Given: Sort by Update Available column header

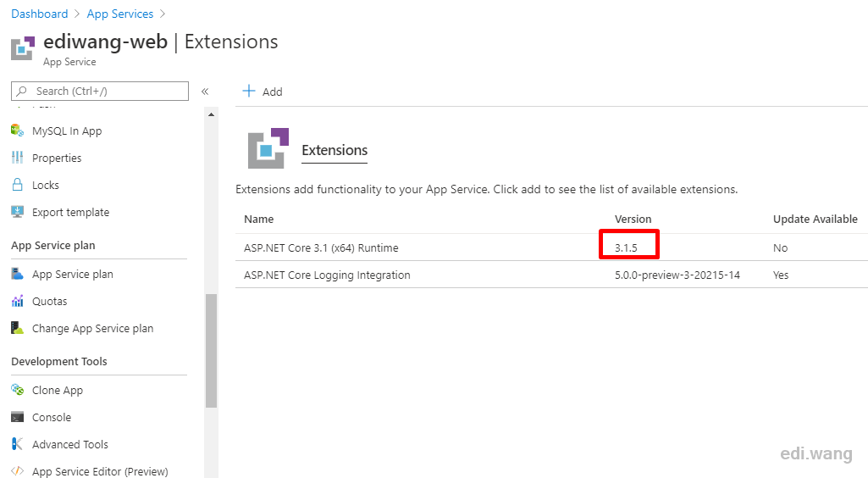Looking at the screenshot, I should (x=815, y=219).
